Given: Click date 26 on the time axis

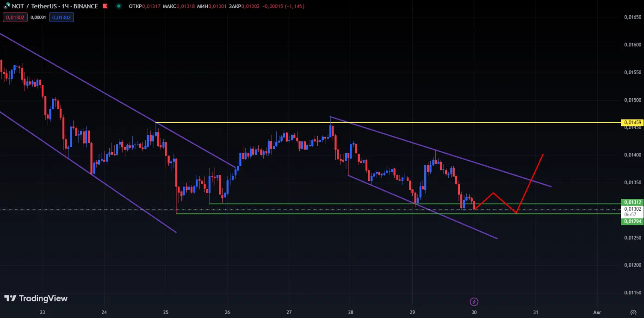Looking at the screenshot, I should (227, 312).
